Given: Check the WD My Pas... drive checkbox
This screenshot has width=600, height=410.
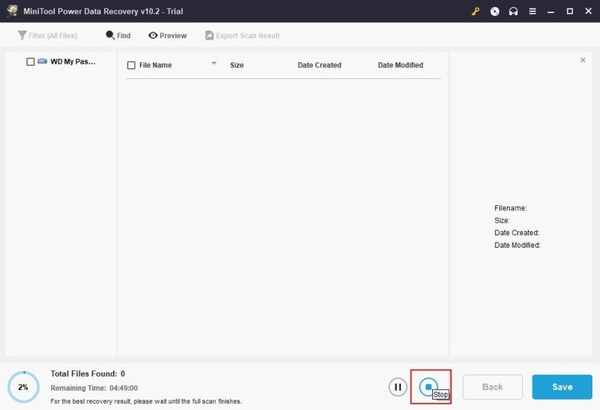Looking at the screenshot, I should click(31, 62).
